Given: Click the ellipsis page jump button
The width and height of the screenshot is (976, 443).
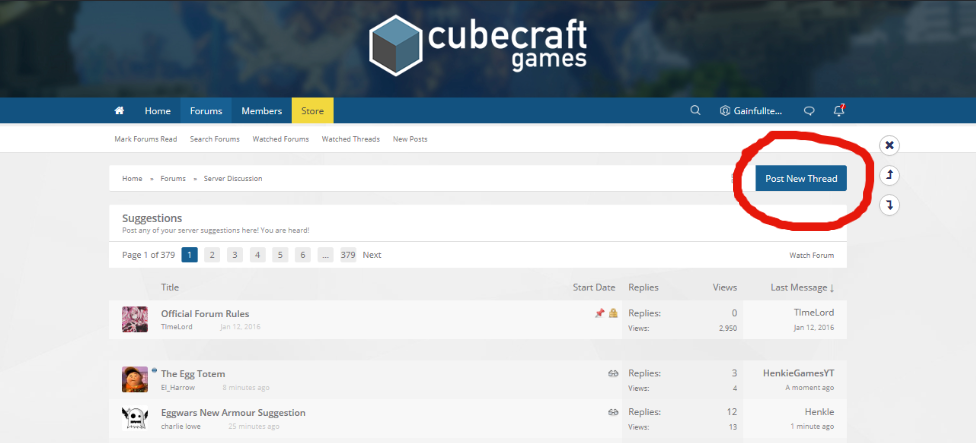Looking at the screenshot, I should coord(326,254).
